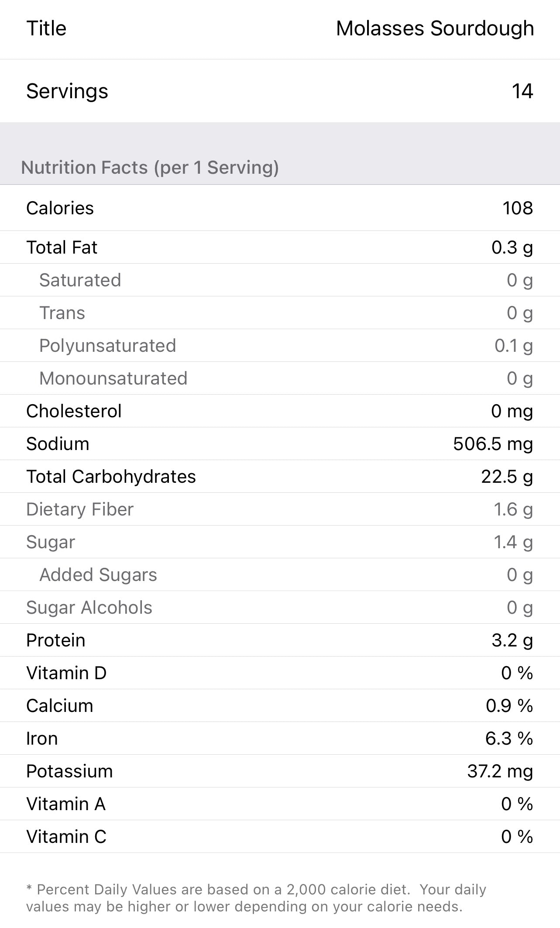Select the Saturated fat row

pos(279,280)
